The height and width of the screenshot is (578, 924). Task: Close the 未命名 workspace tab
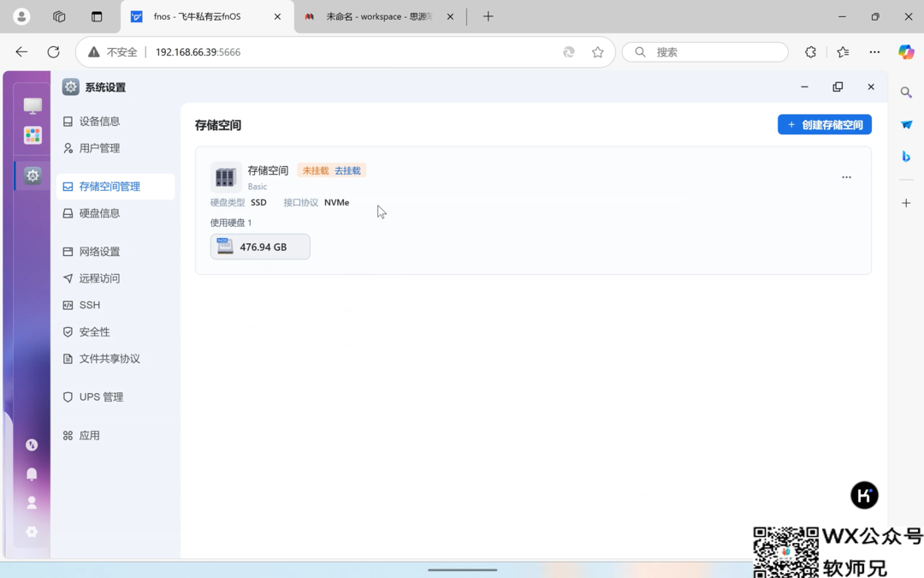click(450, 16)
